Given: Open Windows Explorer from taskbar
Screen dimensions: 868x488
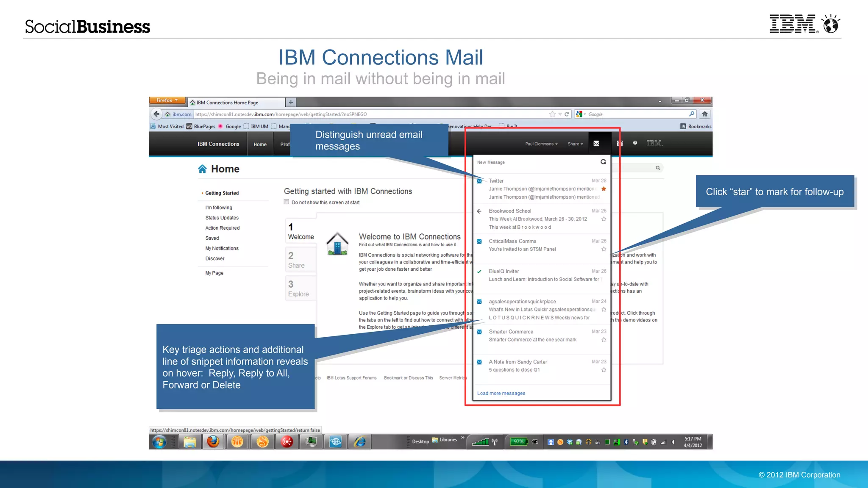Looking at the screenshot, I should pyautogui.click(x=189, y=442).
